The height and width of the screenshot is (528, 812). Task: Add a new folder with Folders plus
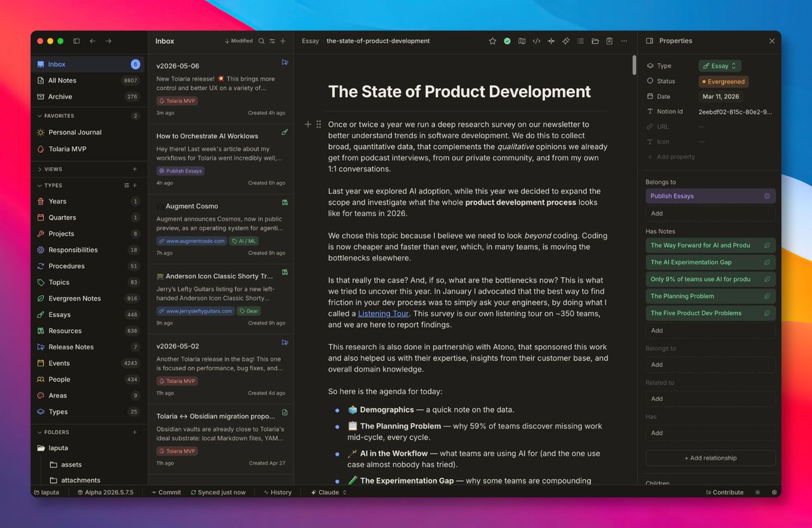135,432
